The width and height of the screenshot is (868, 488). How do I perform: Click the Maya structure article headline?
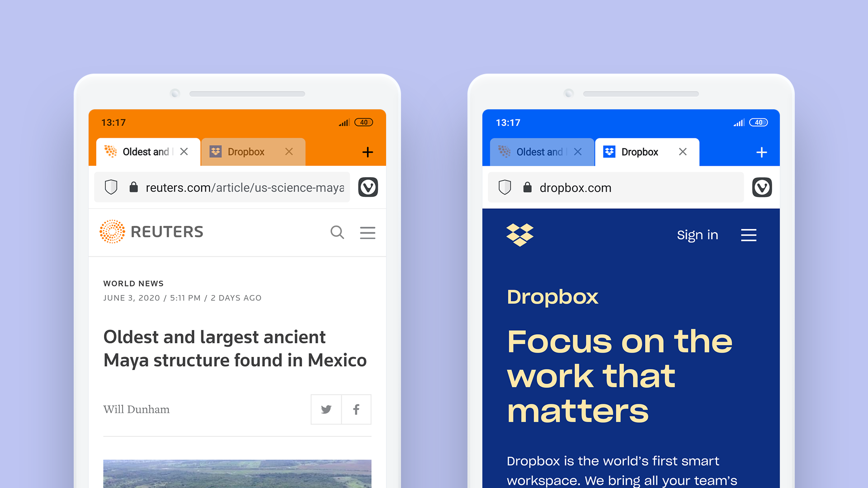[x=235, y=348]
